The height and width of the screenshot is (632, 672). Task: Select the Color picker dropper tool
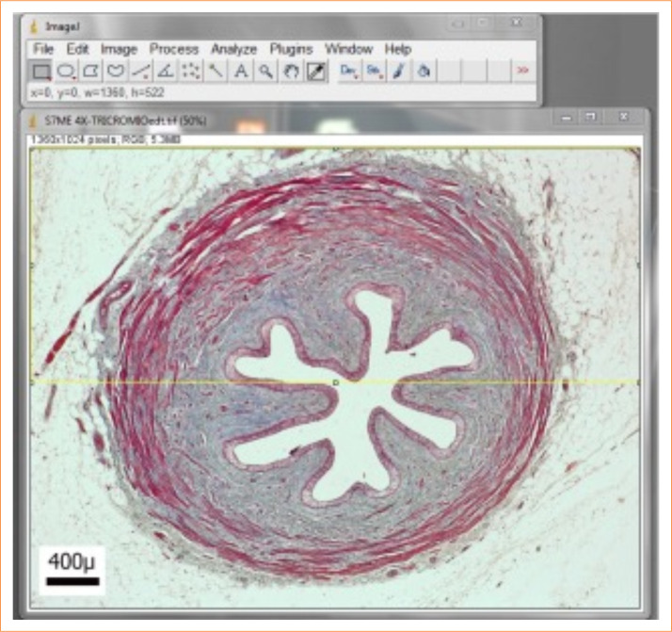[x=316, y=71]
